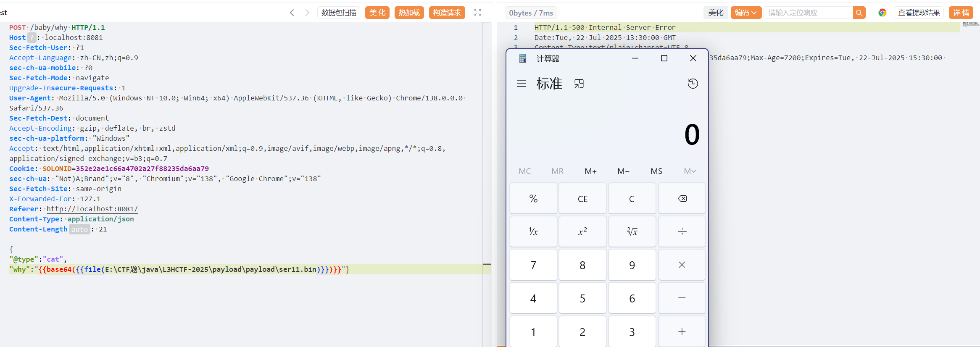Expand request editor to full screen
980x347 pixels.
coord(477,13)
